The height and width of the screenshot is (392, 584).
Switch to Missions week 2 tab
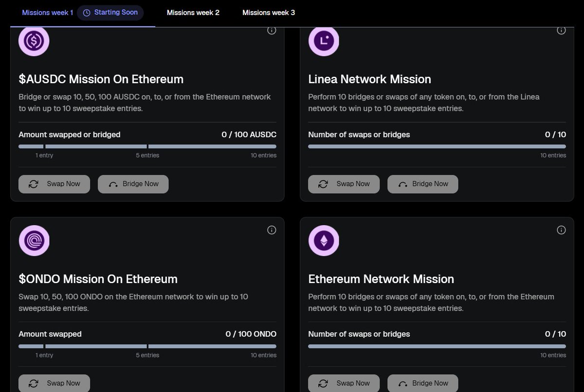(193, 13)
